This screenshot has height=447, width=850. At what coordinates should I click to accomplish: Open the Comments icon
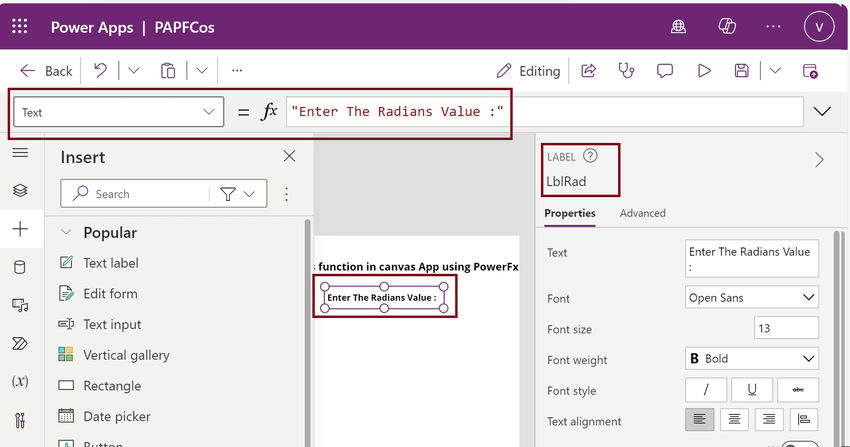coord(665,71)
